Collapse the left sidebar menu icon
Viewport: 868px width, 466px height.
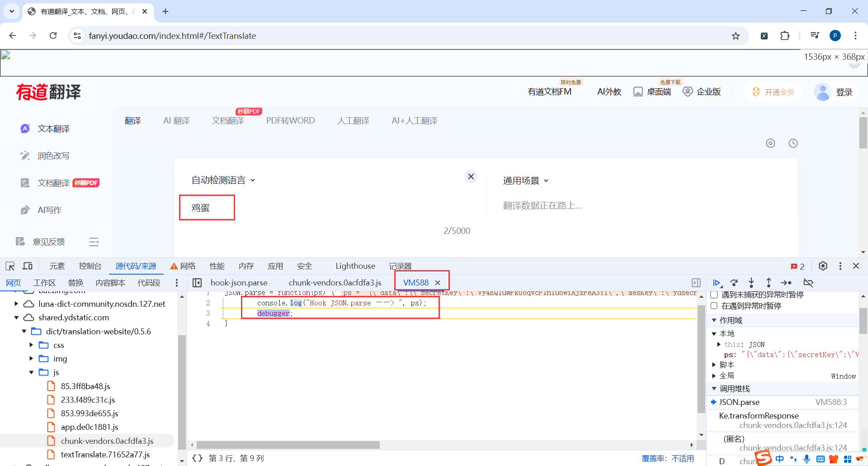coord(94,242)
